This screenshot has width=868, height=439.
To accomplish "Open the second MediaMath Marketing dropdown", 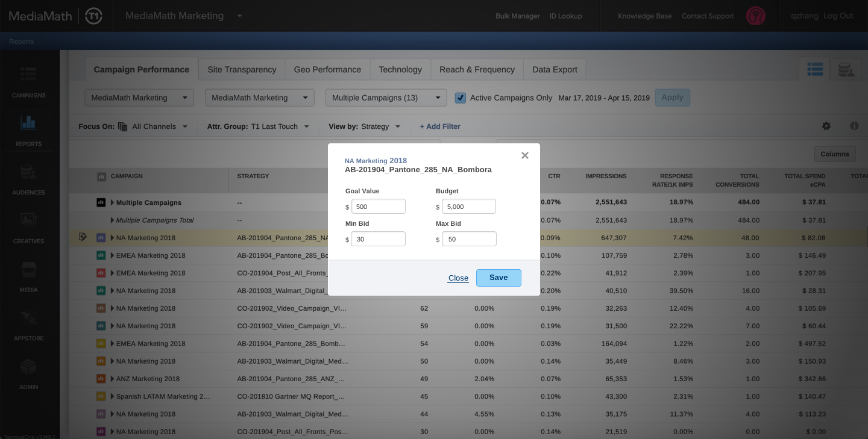I will pos(260,98).
